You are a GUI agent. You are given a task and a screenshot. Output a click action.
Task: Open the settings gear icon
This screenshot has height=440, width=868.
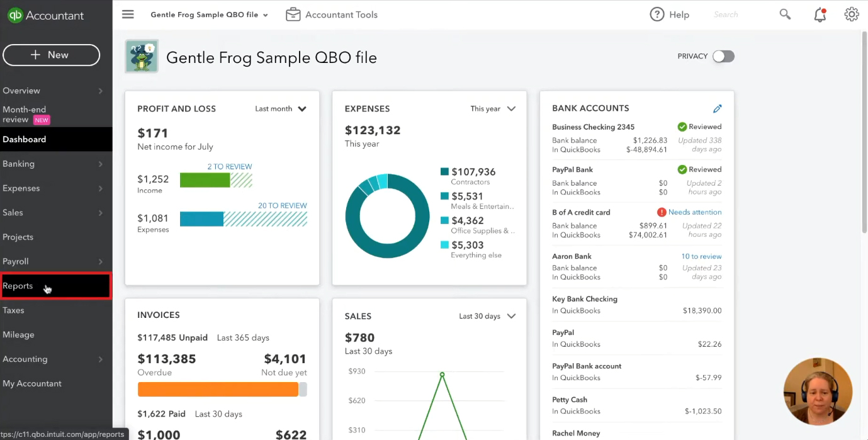tap(852, 14)
